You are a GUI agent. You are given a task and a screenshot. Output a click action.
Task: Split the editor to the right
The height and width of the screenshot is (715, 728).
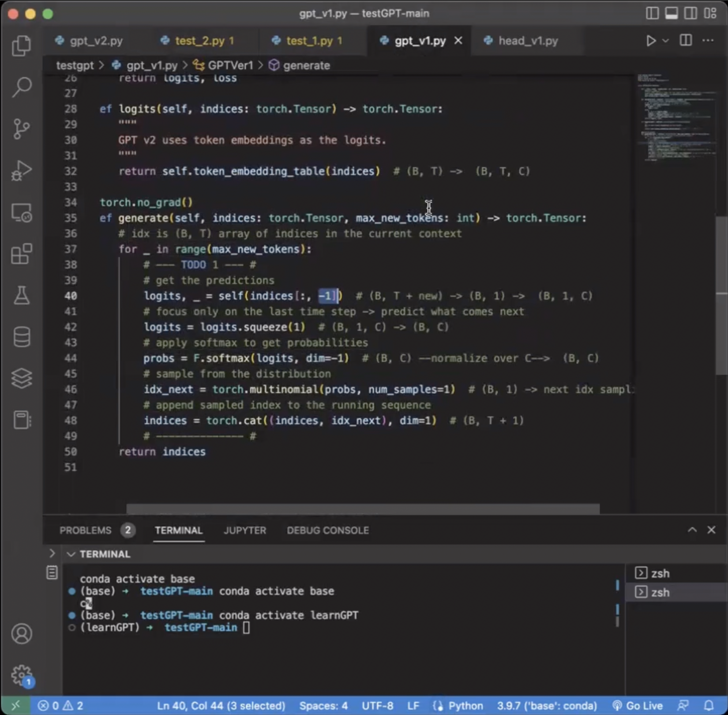[686, 41]
